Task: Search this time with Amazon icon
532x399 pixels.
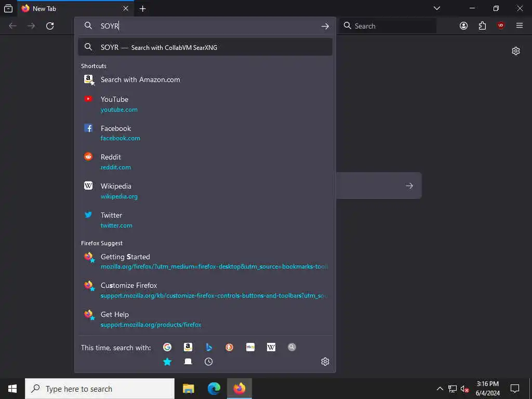Action: coord(188,347)
